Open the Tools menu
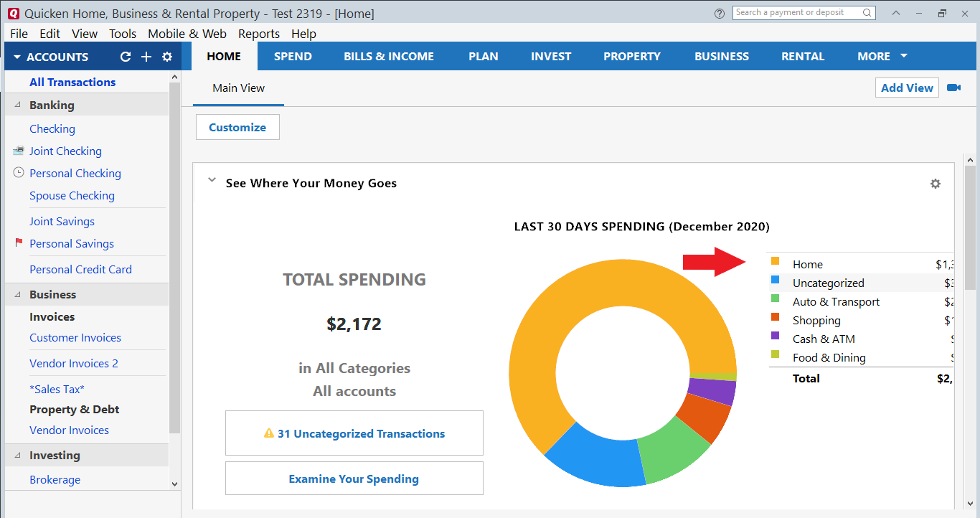Viewport: 980px width, 518px height. (123, 34)
